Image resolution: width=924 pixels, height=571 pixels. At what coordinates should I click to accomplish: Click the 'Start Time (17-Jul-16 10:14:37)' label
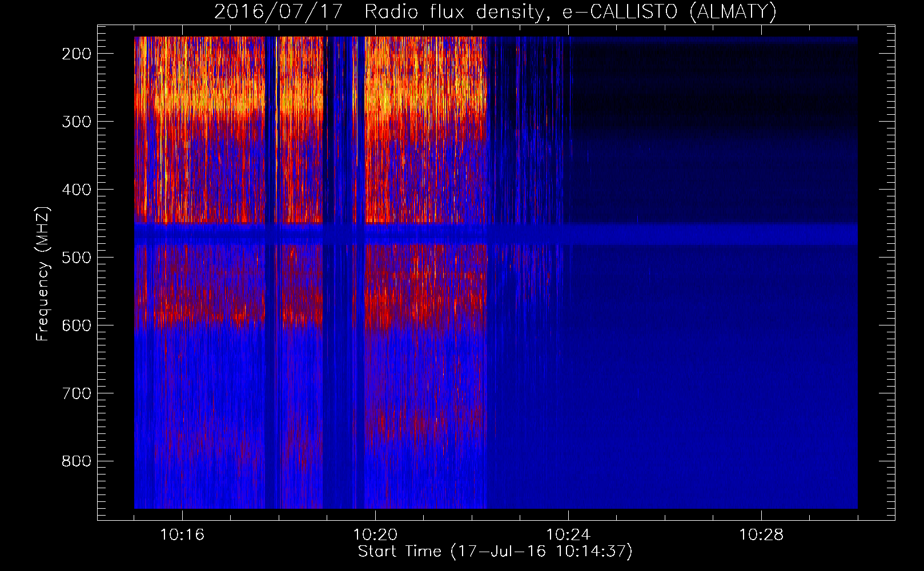[495, 552]
